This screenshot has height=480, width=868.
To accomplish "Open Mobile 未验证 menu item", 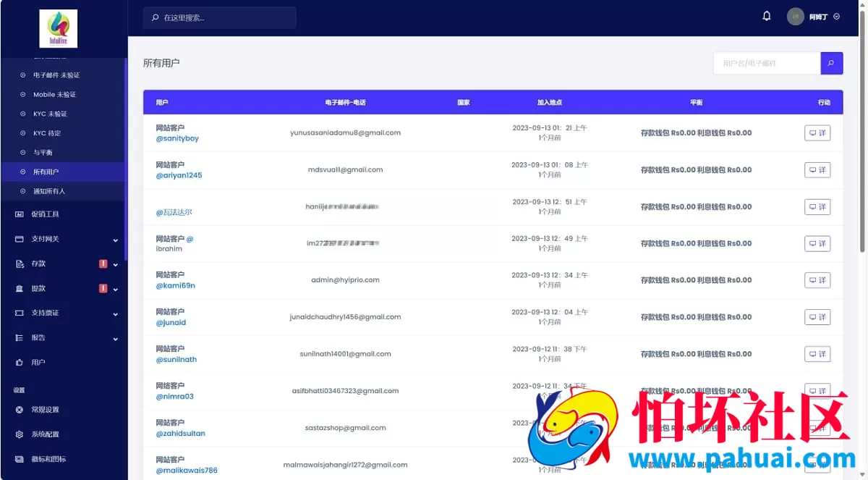I will 54,95.
